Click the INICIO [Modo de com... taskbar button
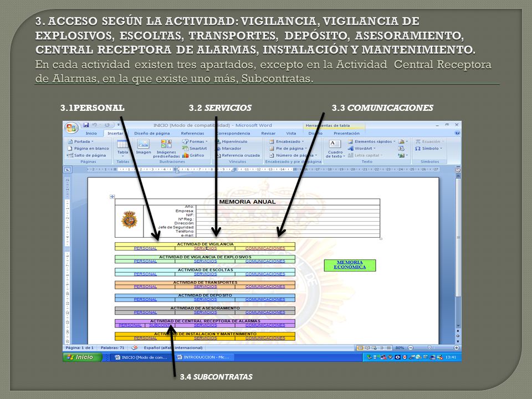This screenshot has width=532, height=399. tap(141, 357)
